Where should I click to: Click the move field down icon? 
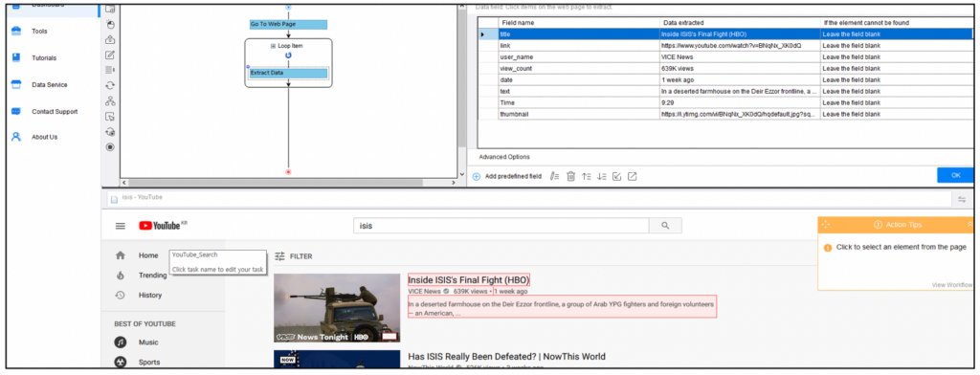tap(602, 177)
